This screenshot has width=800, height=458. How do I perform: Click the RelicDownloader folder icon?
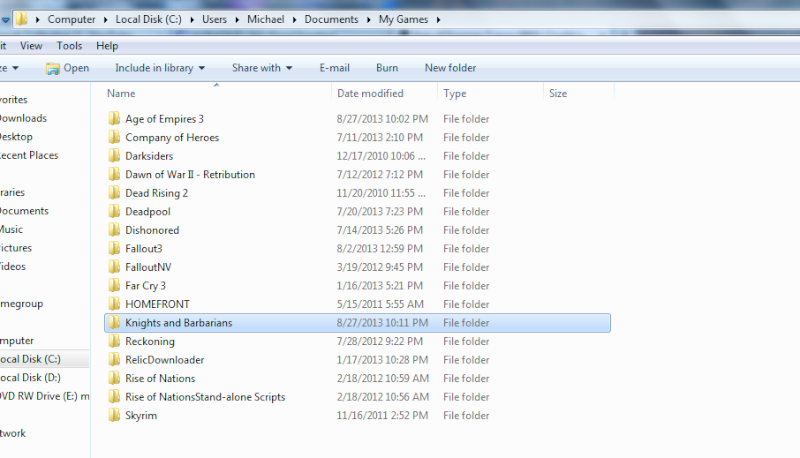114,360
